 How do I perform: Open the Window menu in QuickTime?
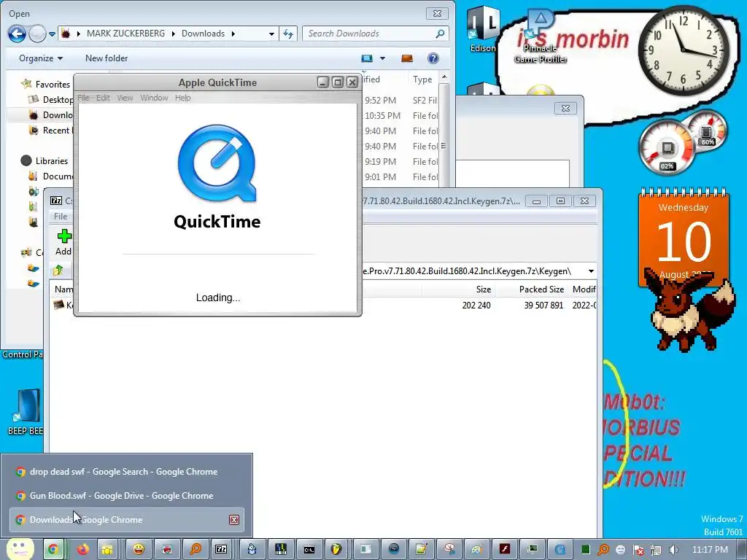coord(154,98)
